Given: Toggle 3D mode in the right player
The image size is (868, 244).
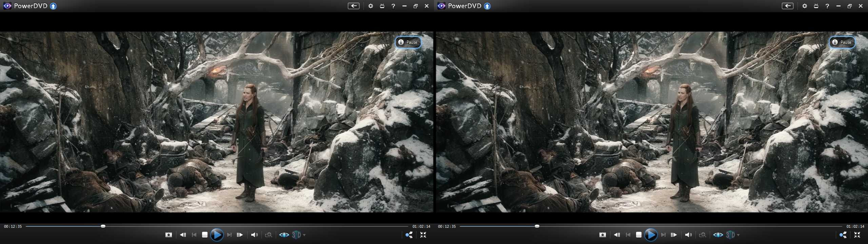Looking at the screenshot, I should 730,235.
